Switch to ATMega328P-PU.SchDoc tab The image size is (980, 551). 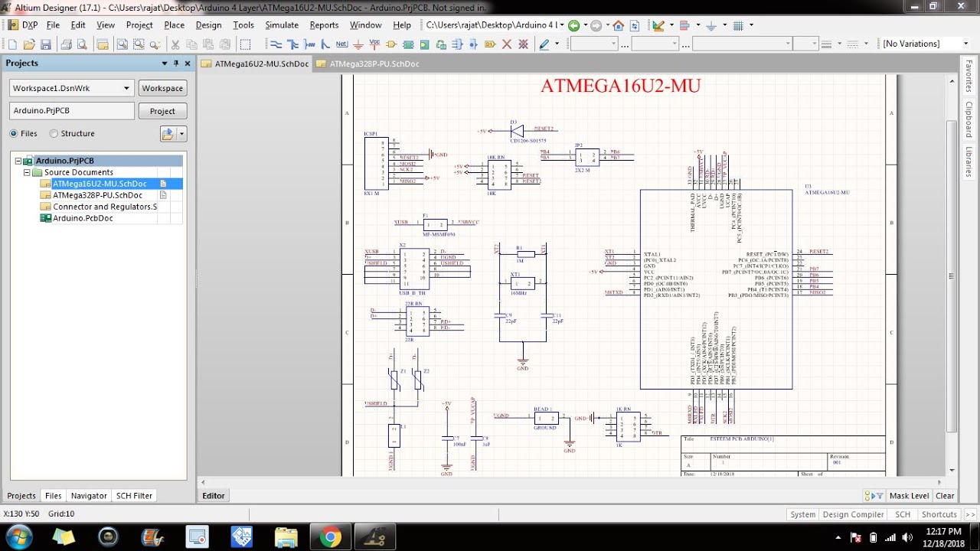tap(367, 64)
